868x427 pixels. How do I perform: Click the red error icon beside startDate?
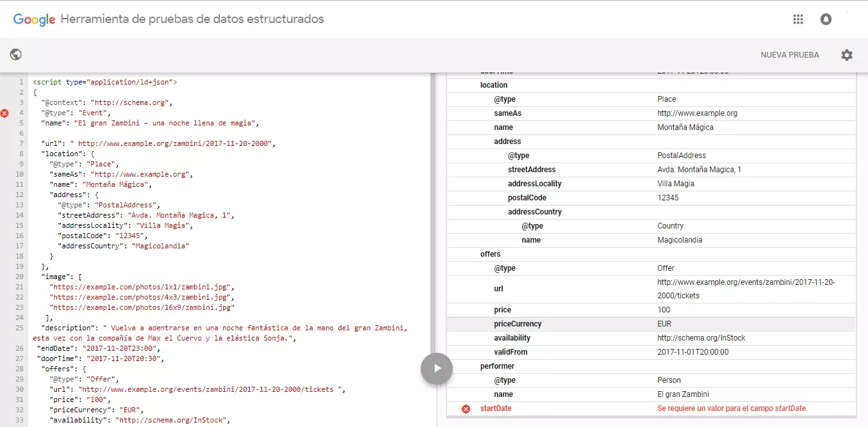coord(466,409)
